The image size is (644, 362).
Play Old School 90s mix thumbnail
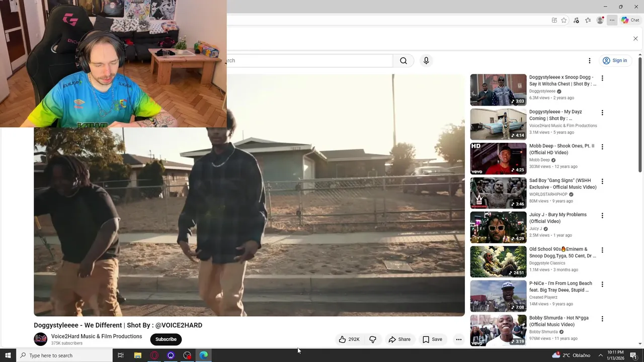498,261
